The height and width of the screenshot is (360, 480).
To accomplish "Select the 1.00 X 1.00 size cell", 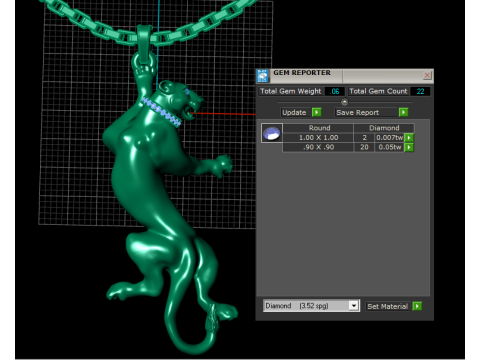I will (x=318, y=137).
